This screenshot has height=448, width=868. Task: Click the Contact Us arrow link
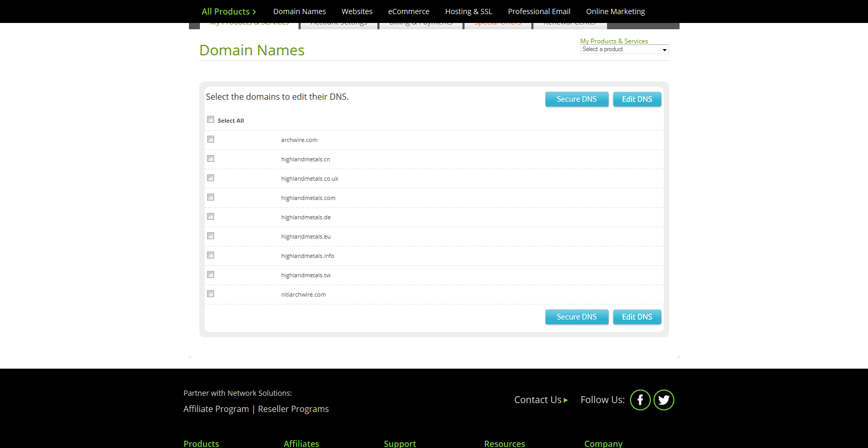click(x=541, y=400)
